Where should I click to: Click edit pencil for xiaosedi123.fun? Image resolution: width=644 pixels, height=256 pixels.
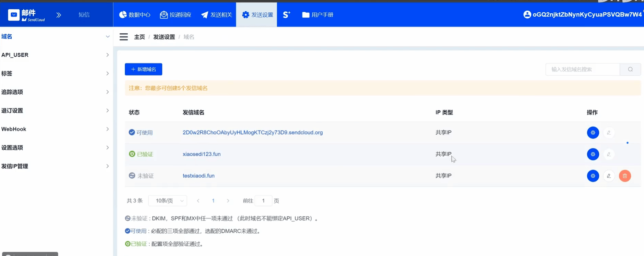click(x=609, y=154)
